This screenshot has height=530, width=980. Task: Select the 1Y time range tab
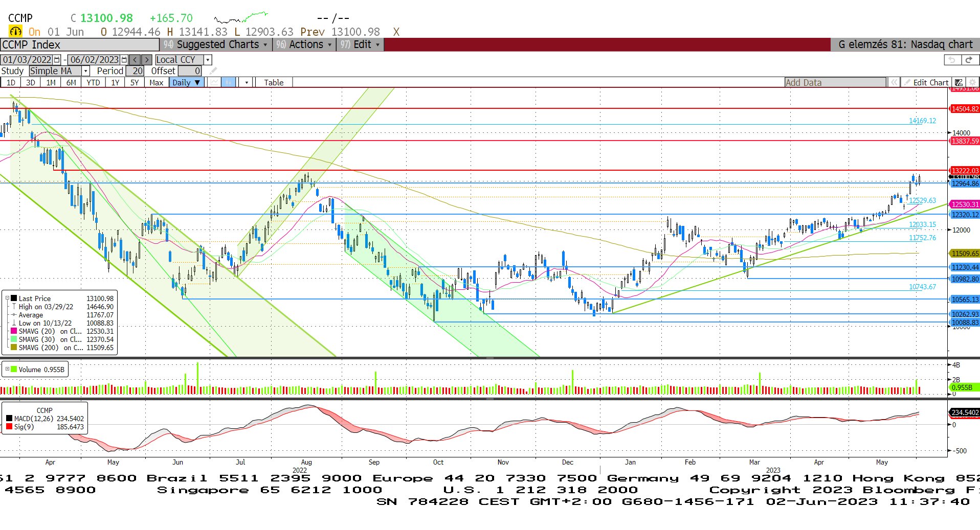[115, 82]
